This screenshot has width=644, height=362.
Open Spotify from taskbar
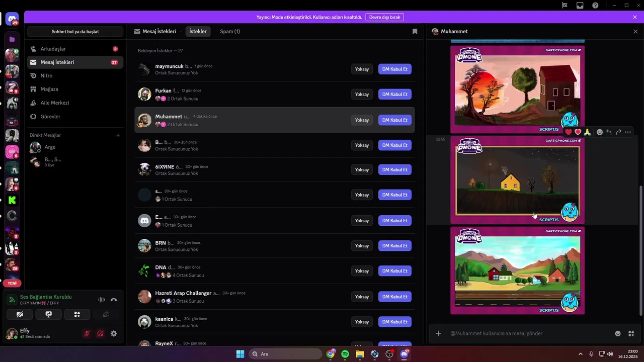[345, 354]
